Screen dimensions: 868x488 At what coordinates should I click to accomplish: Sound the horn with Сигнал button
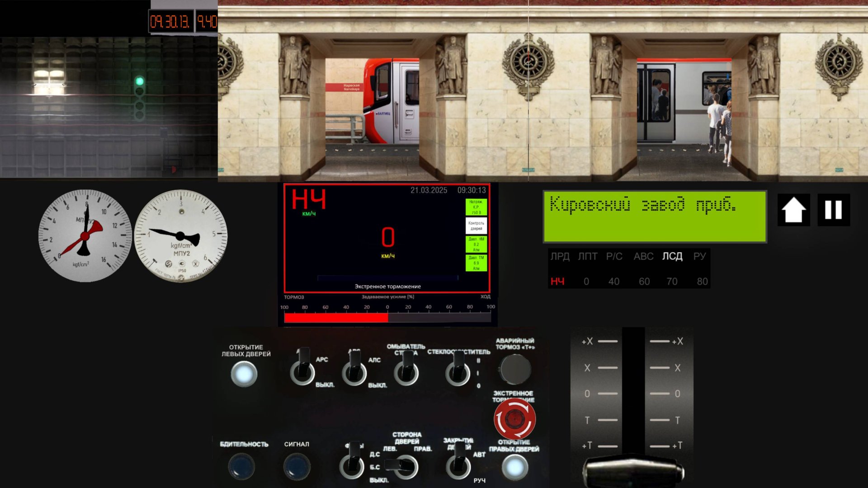tap(297, 466)
